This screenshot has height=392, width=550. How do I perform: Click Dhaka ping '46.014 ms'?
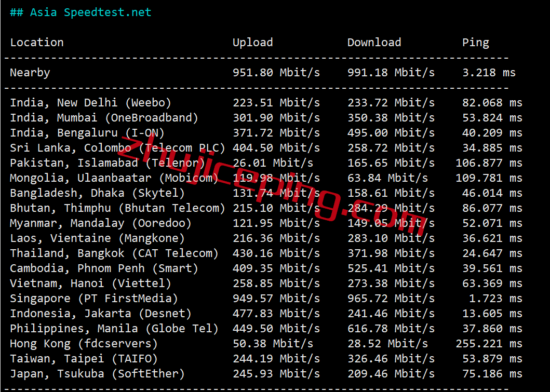click(x=492, y=193)
